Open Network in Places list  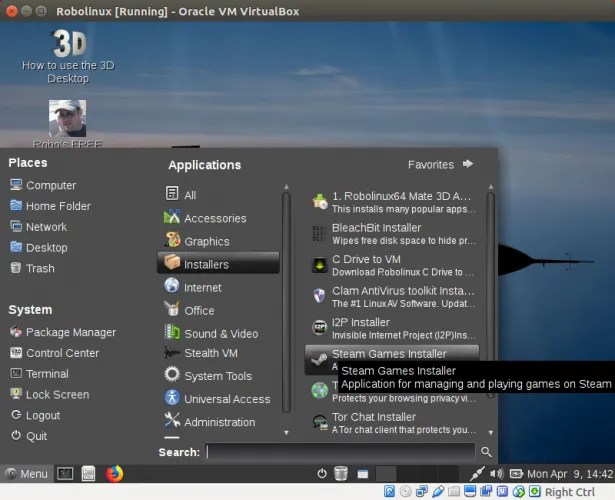pyautogui.click(x=38, y=227)
